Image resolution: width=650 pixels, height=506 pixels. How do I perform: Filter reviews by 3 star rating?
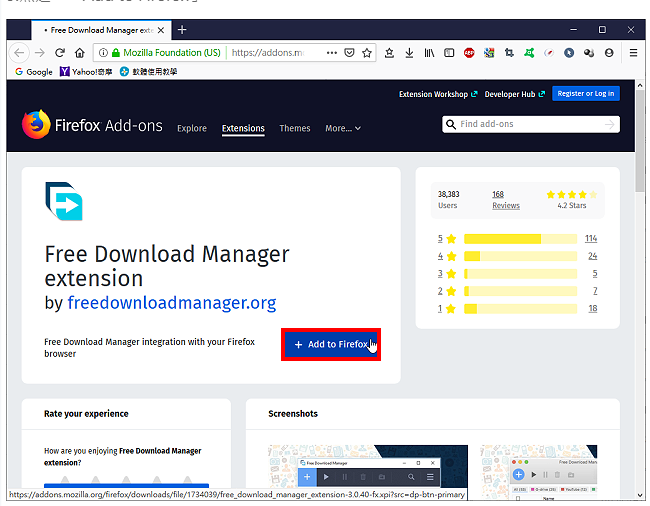(447, 274)
